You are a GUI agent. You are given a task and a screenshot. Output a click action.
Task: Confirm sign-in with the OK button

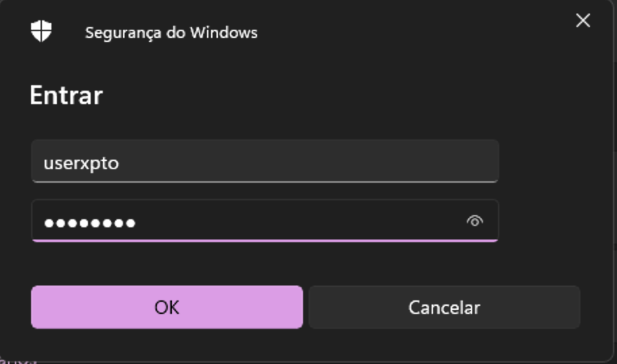coord(166,307)
